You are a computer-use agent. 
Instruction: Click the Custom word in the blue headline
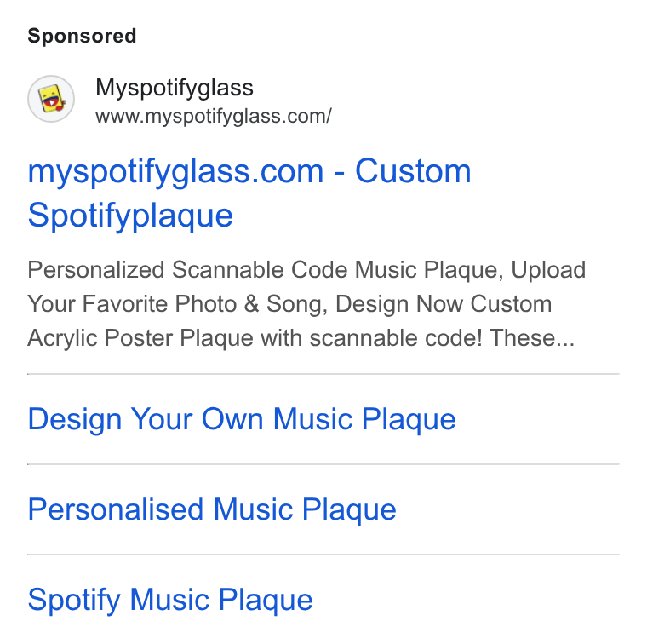413,171
